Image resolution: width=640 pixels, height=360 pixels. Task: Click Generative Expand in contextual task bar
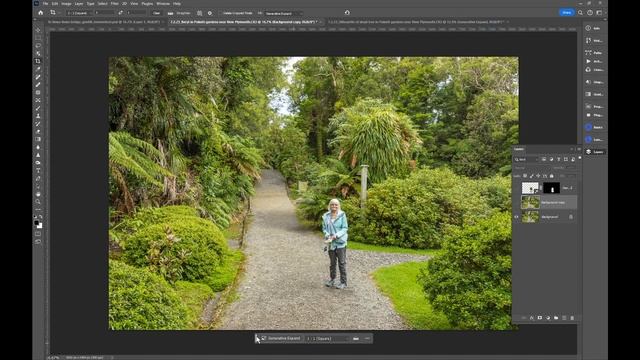[x=281, y=338]
